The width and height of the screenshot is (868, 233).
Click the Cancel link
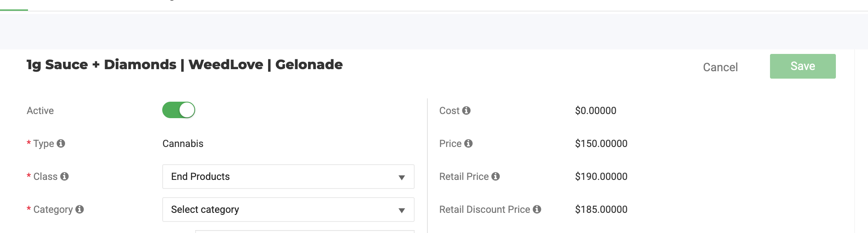tap(720, 67)
